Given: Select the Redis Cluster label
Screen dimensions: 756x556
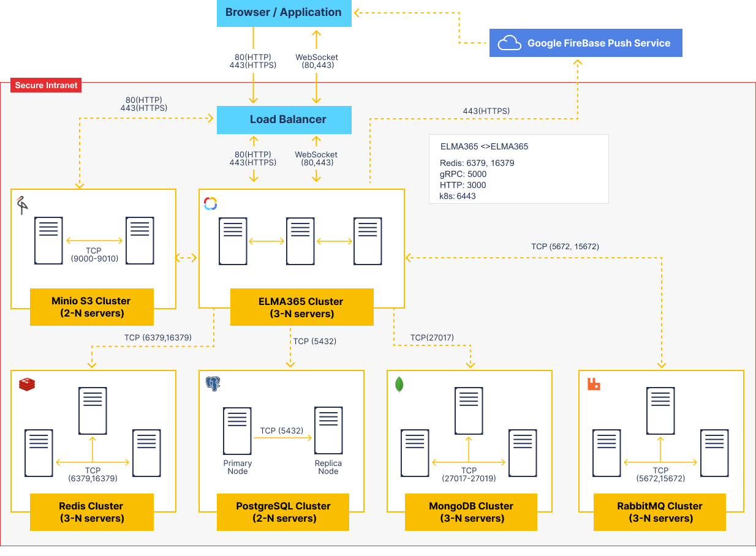Looking at the screenshot, I should 92,512.
